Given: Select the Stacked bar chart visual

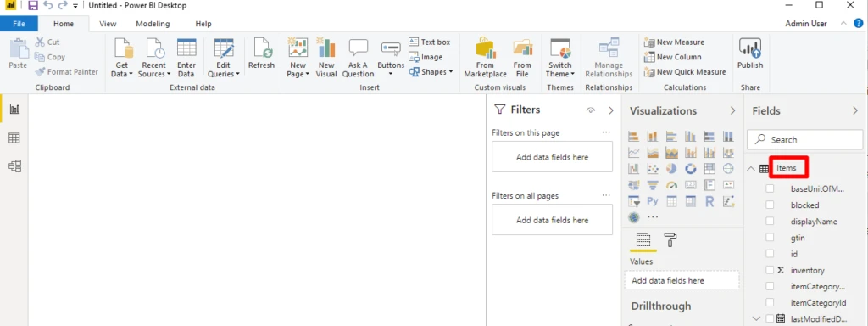Looking at the screenshot, I should [634, 136].
